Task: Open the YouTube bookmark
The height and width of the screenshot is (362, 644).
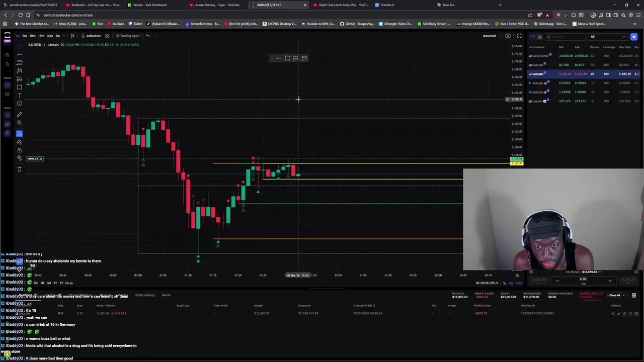Action: tap(116, 24)
